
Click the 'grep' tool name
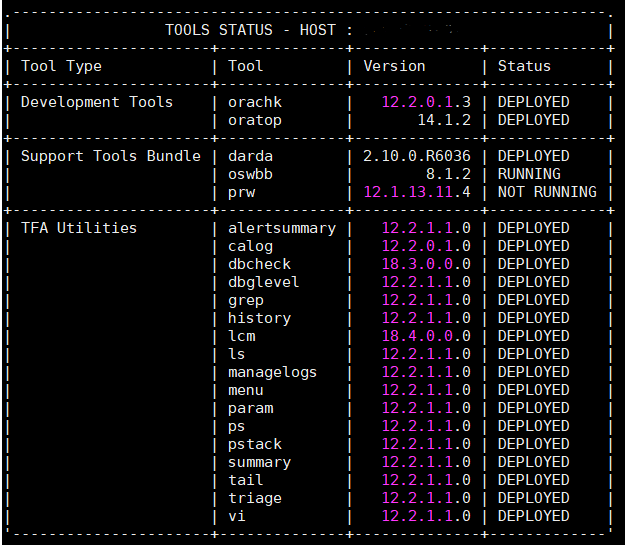click(246, 301)
